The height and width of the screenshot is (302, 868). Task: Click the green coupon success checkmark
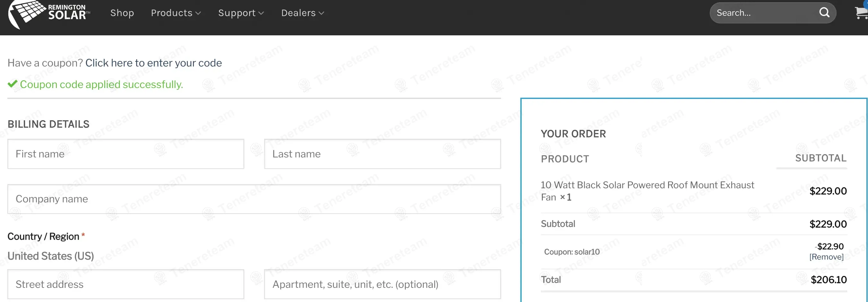pos(13,84)
